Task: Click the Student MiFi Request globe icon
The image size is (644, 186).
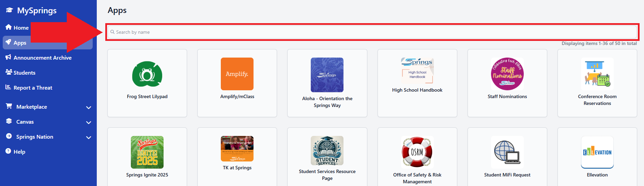Action: [507, 152]
